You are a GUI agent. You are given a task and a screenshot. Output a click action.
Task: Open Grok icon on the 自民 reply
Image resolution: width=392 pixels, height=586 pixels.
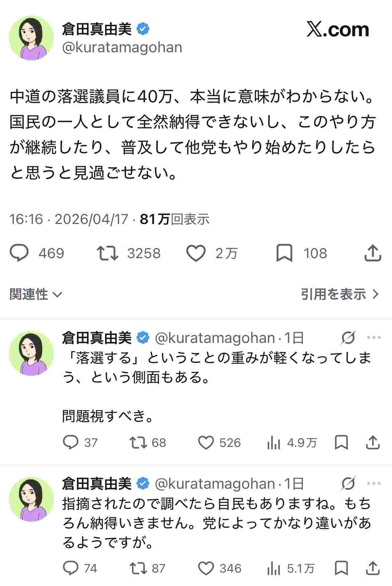click(x=348, y=483)
